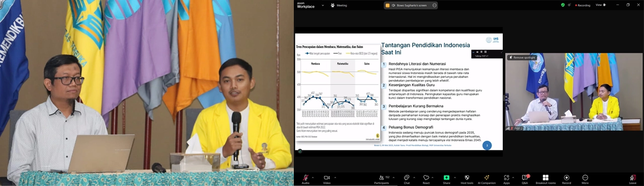Open Host tools shield icon
The height and width of the screenshot is (186, 644).
pyautogui.click(x=467, y=177)
